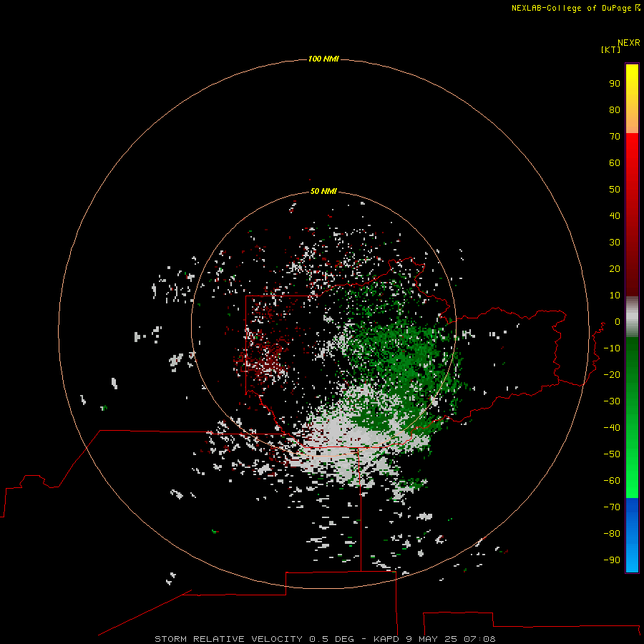Image resolution: width=644 pixels, height=644 pixels.
Task: Click the 100 NMI range ring label
Action: (323, 59)
